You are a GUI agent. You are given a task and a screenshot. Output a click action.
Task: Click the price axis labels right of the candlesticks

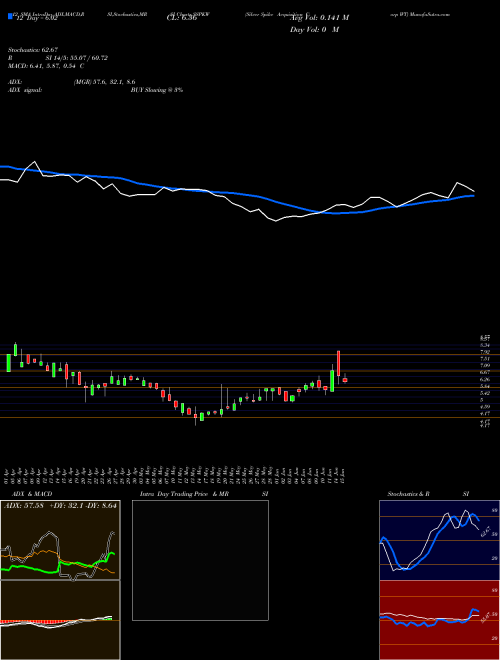(485, 381)
